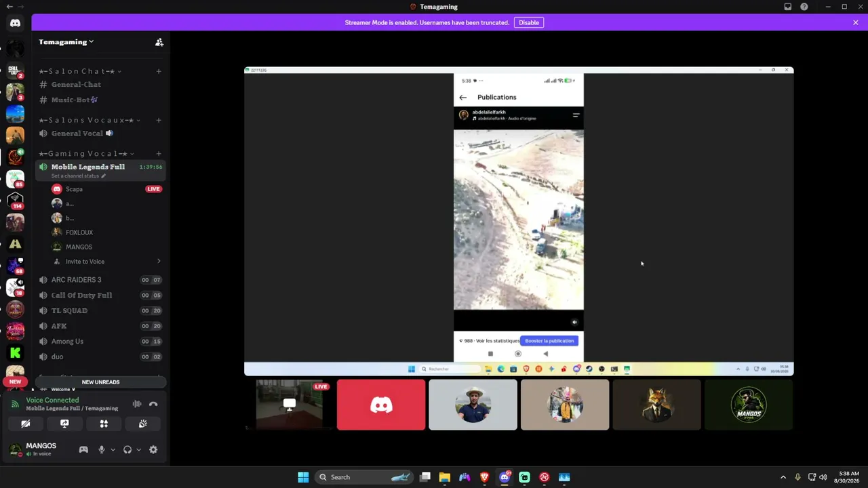Collapse the Gaming Vocal category
Image resolution: width=868 pixels, height=488 pixels.
coord(86,153)
